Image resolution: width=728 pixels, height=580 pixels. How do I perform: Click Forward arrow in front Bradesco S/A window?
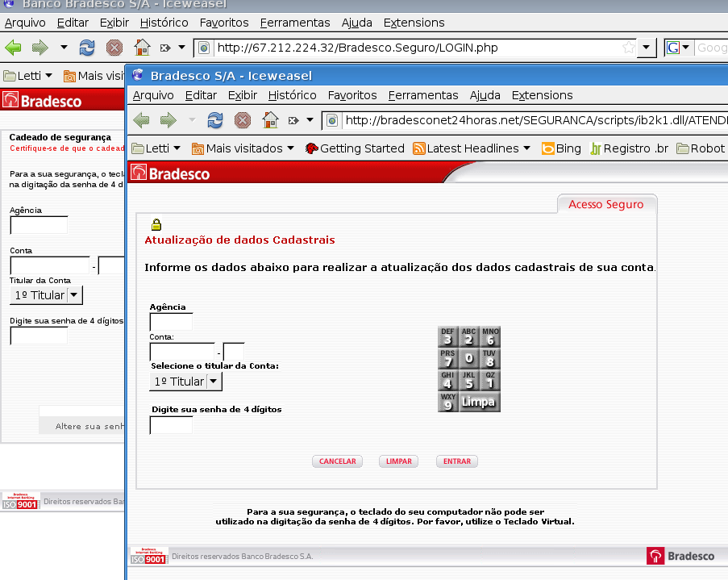pyautogui.click(x=168, y=120)
